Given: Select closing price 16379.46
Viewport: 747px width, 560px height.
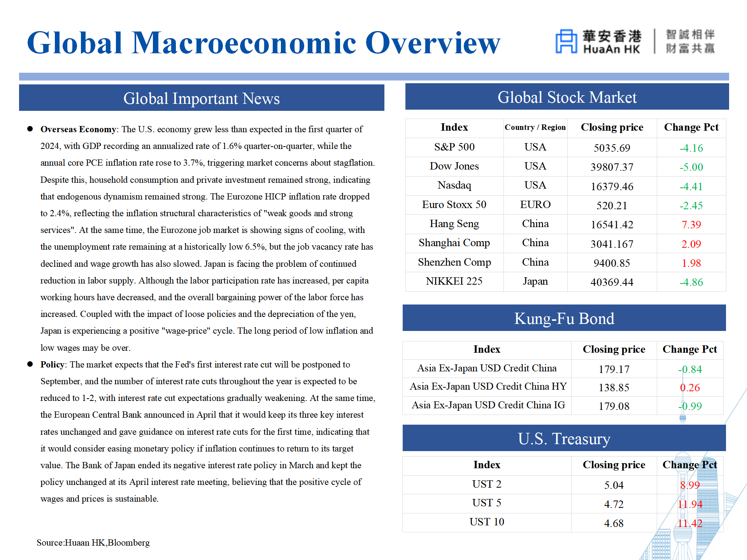Looking at the screenshot, I should point(612,186).
